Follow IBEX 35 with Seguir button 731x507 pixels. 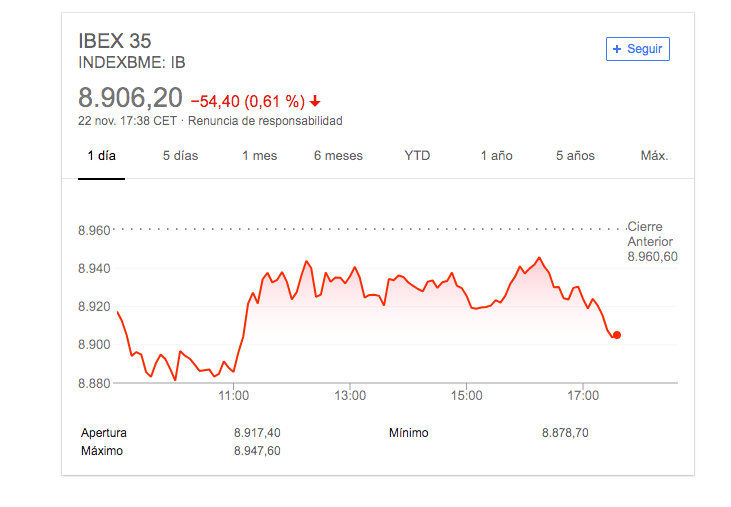click(x=638, y=49)
